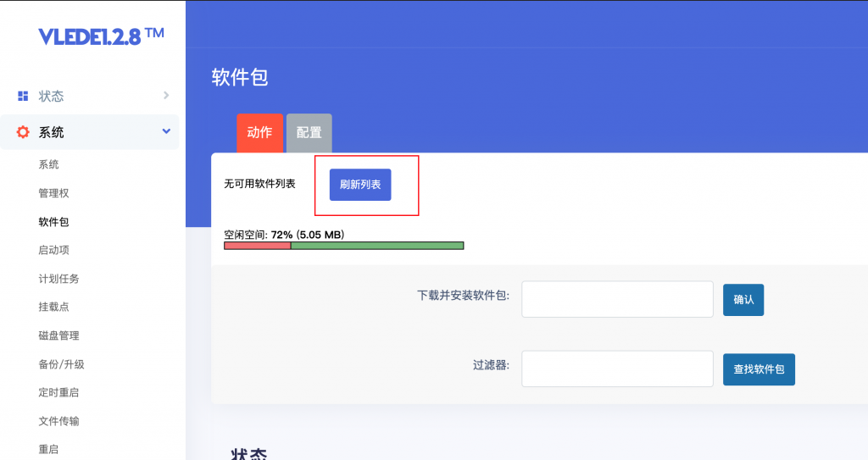Switch to the 动作 tab
Viewport: 868px width, 460px height.
click(259, 133)
